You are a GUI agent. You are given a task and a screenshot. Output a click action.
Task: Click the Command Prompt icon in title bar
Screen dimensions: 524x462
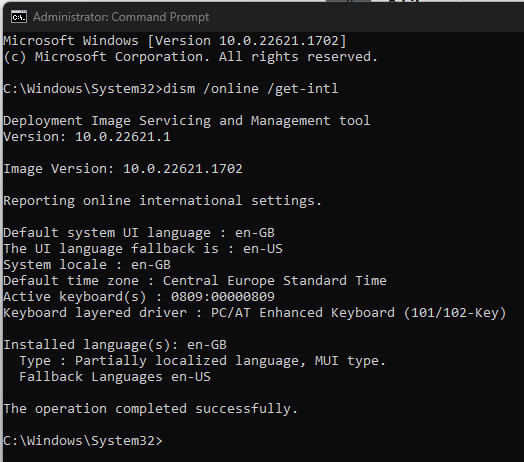point(19,17)
